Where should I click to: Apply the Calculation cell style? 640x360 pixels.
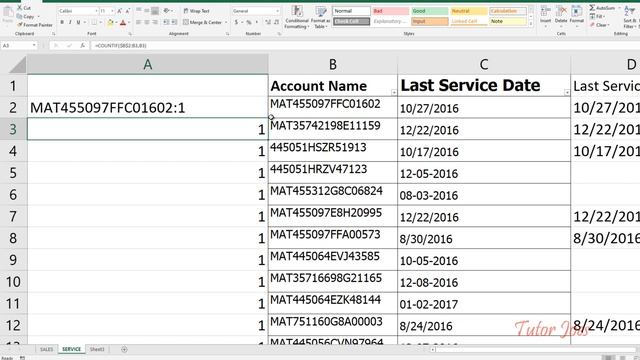click(508, 11)
